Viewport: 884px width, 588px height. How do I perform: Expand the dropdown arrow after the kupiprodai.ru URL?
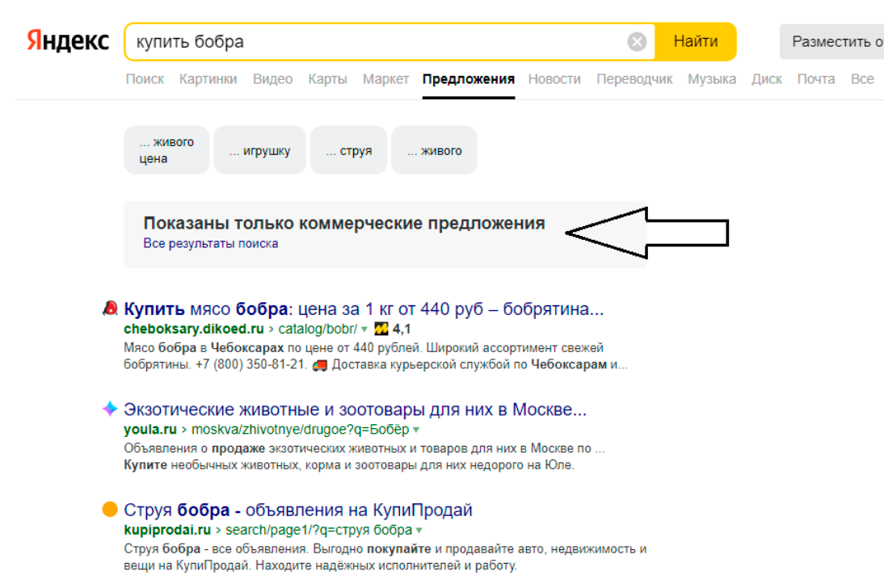419,531
